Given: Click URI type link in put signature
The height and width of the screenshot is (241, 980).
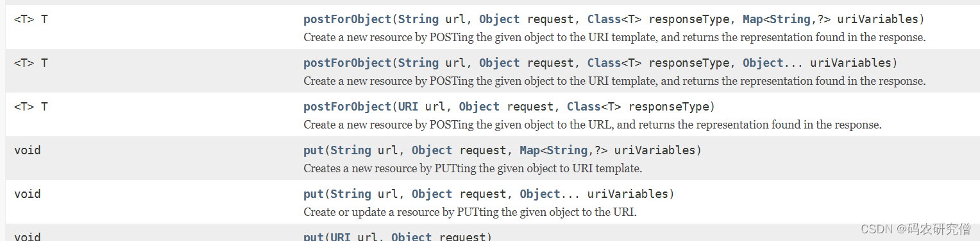Looking at the screenshot, I should point(341,237).
